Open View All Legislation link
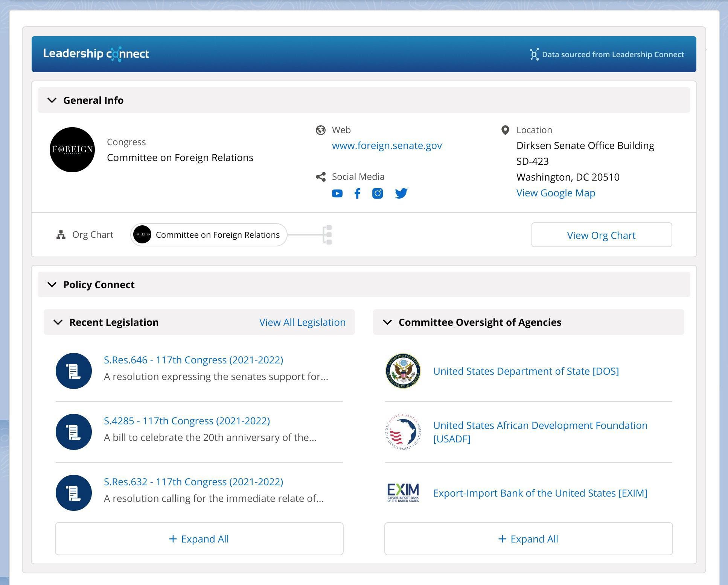Screen dimensions: 728x585 302,322
